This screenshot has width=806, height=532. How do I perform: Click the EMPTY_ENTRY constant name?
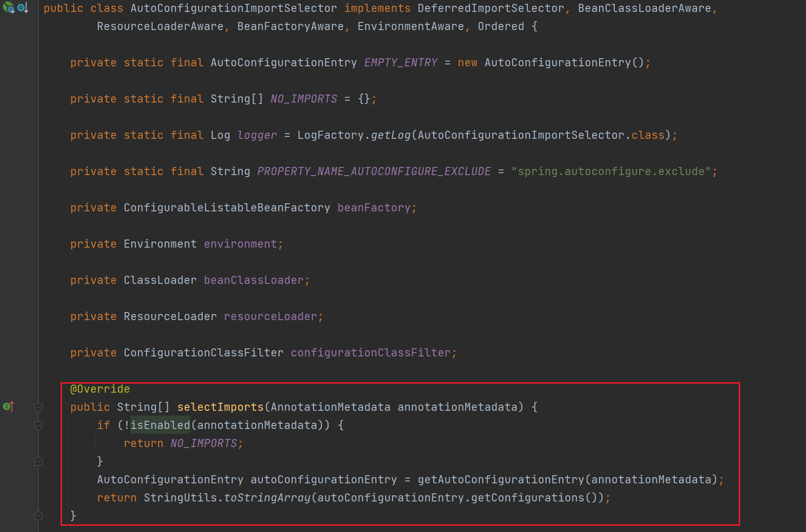[x=400, y=63]
